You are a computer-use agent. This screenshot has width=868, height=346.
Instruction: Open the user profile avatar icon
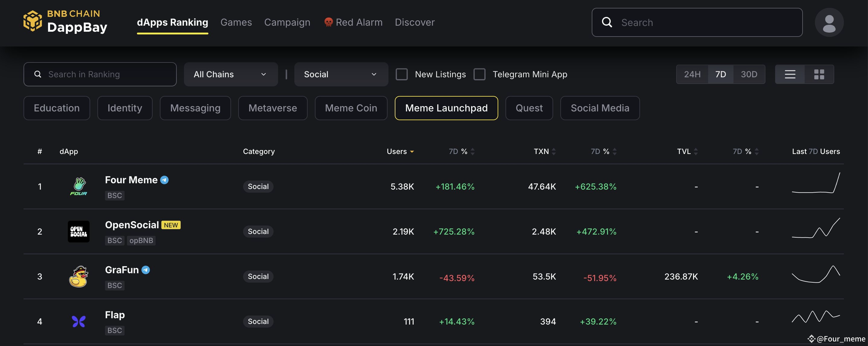(829, 22)
